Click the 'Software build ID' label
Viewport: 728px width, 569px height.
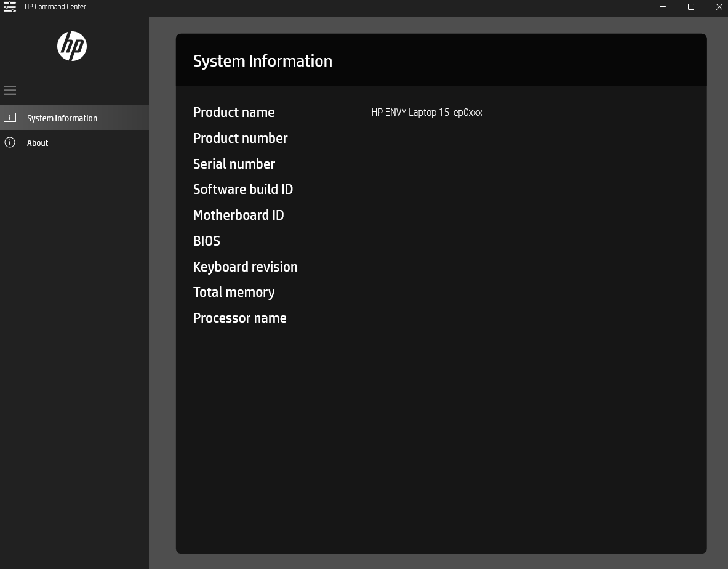(x=243, y=189)
